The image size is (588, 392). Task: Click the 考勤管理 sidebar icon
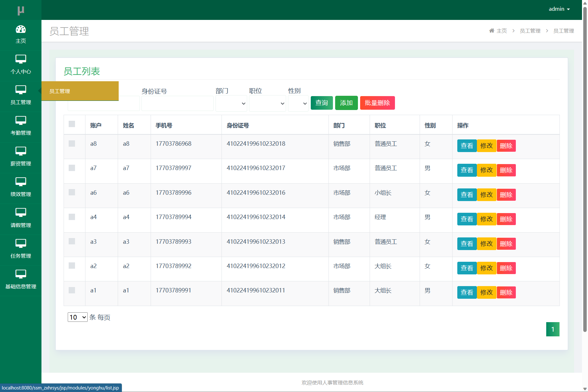pos(21,120)
